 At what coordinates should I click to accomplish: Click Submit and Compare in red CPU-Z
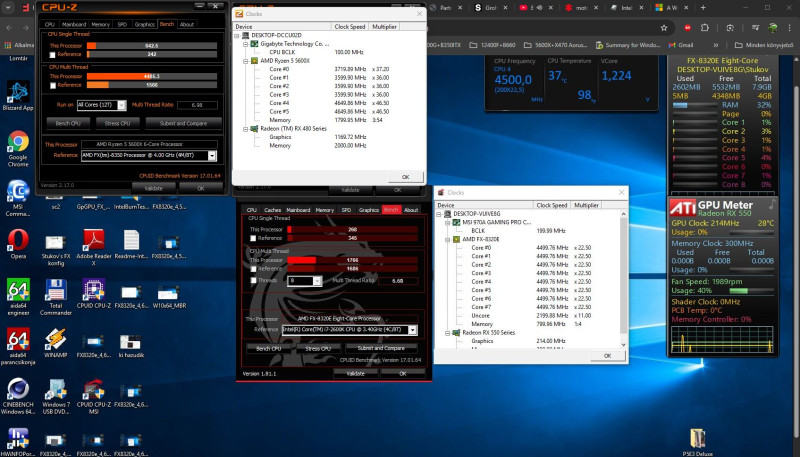click(381, 348)
